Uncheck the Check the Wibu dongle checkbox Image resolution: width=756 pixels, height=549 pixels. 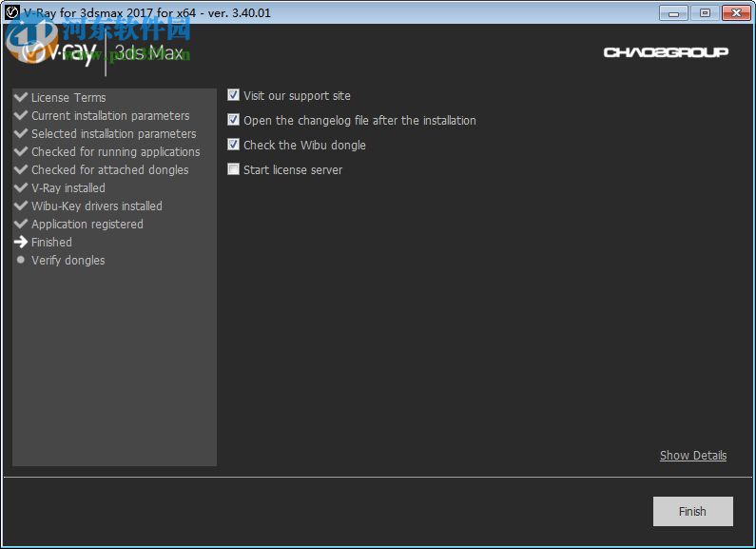233,145
